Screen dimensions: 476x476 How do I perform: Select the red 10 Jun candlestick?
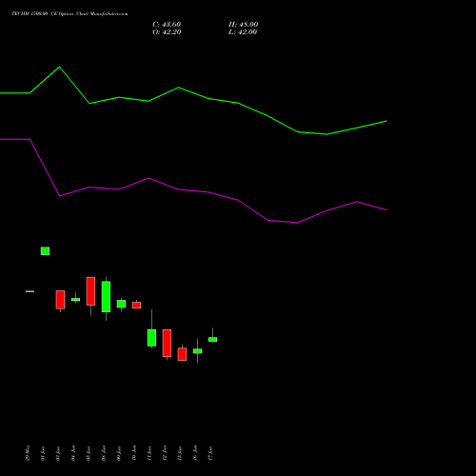(136, 305)
